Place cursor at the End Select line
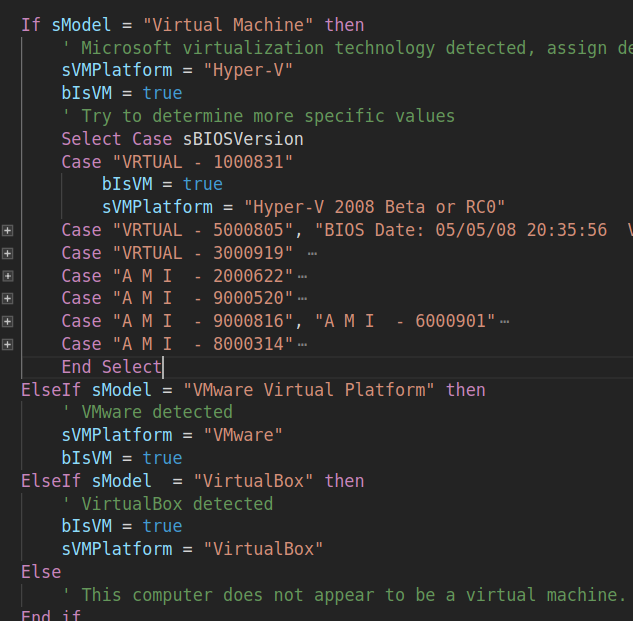 tap(110, 367)
